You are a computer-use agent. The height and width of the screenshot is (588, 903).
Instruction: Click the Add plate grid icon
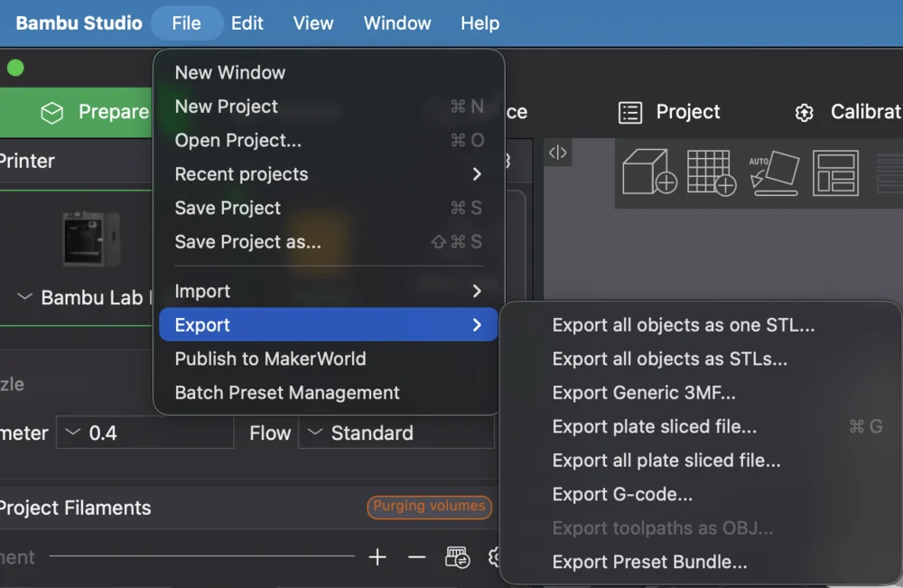[x=712, y=173]
